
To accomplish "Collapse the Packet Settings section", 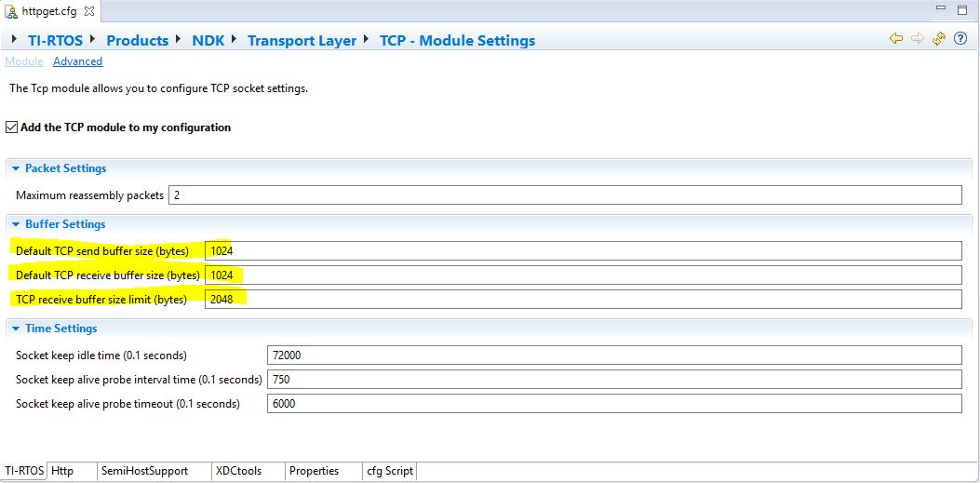I will [x=16, y=168].
